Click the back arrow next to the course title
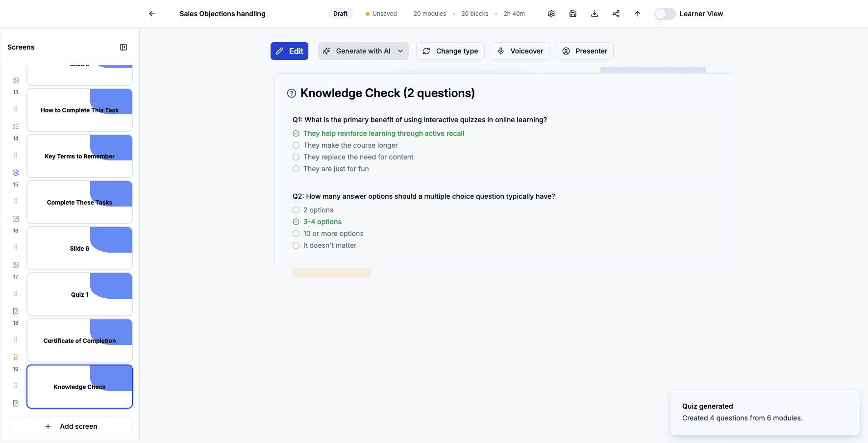This screenshot has height=443, width=868. click(x=151, y=13)
